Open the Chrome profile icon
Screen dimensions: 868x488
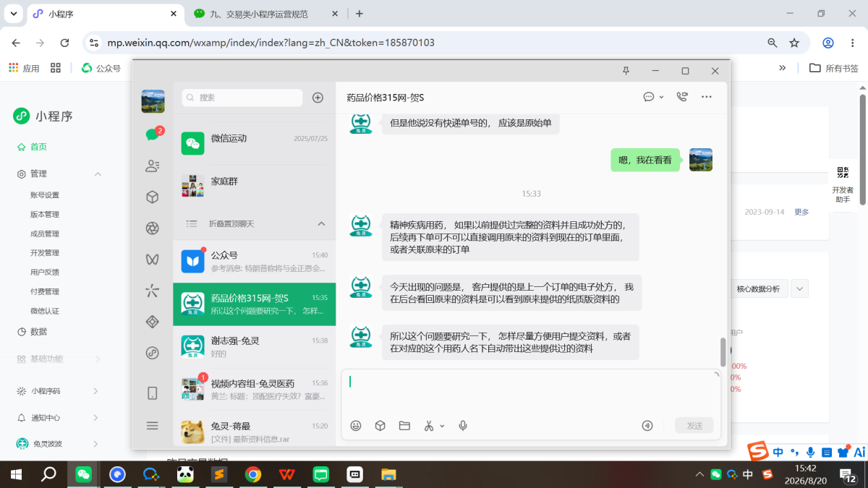[x=829, y=43]
